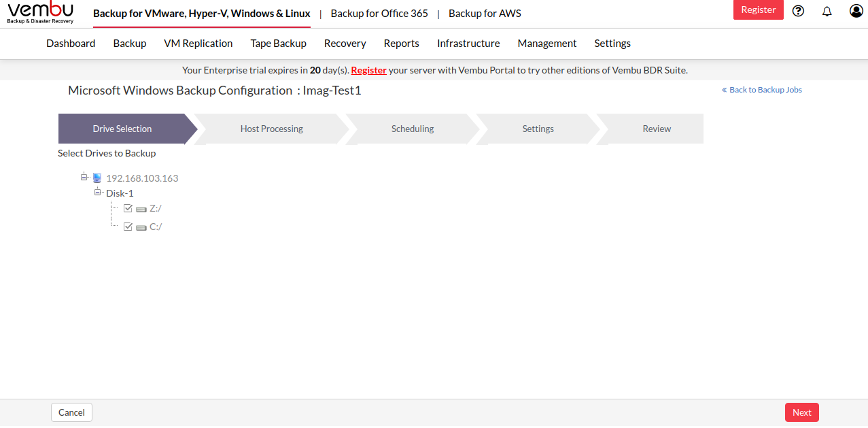Select the 192.168.103.163 host label
Viewport: 868px width, 428px height.
click(x=142, y=178)
